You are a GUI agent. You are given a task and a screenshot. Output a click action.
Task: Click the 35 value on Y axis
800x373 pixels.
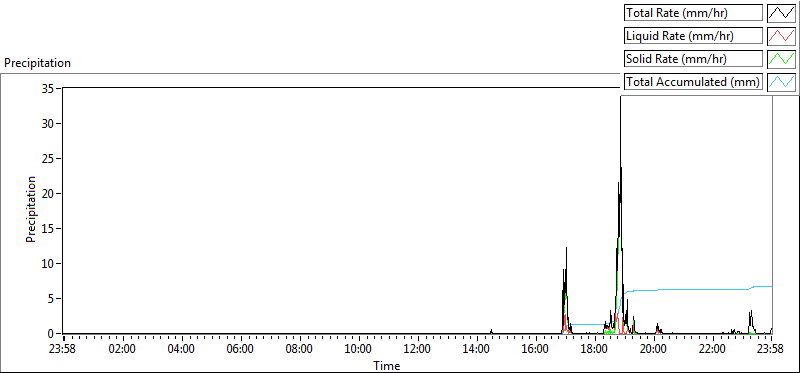coord(48,88)
